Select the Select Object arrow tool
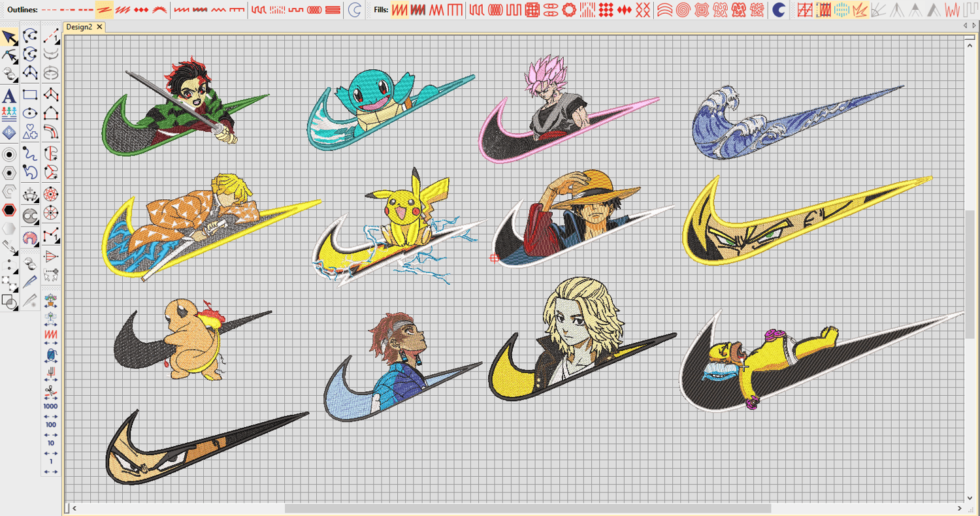 point(9,37)
